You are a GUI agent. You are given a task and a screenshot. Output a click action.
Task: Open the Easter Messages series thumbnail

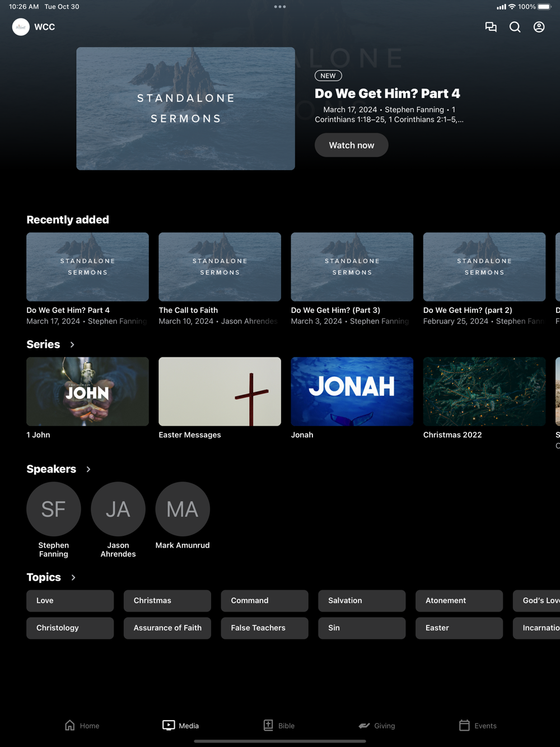coord(220,391)
